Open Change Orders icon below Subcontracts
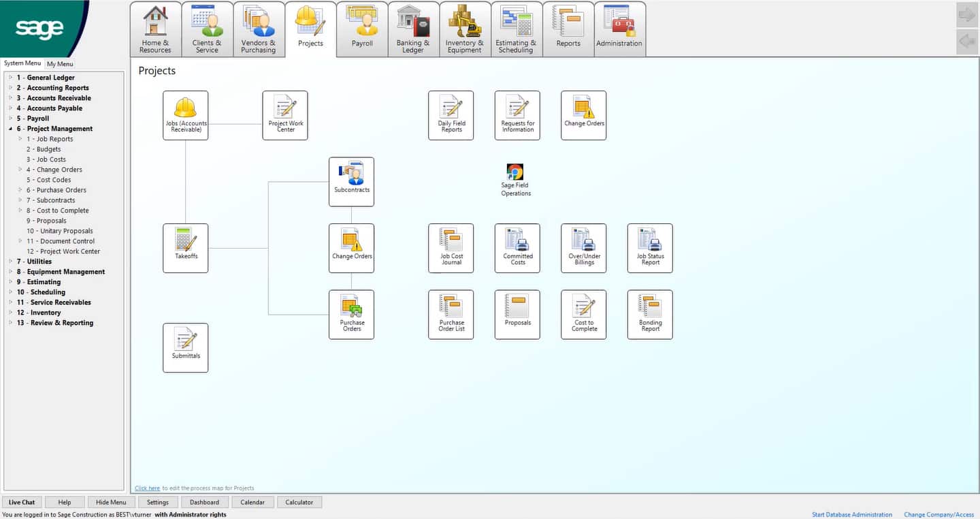980x519 pixels. pos(351,248)
